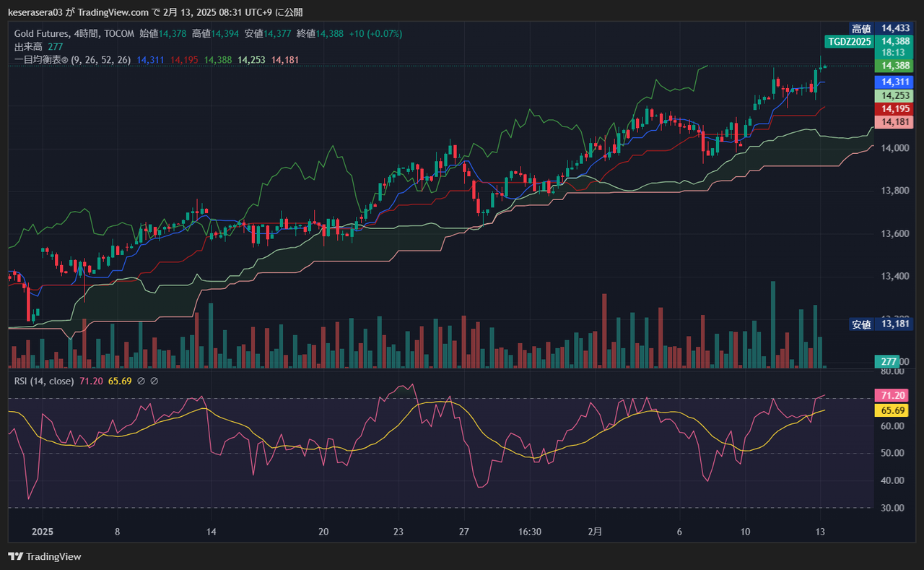The image size is (924, 570).
Task: Click TOCOM exchange name in the legend
Action: point(120,33)
